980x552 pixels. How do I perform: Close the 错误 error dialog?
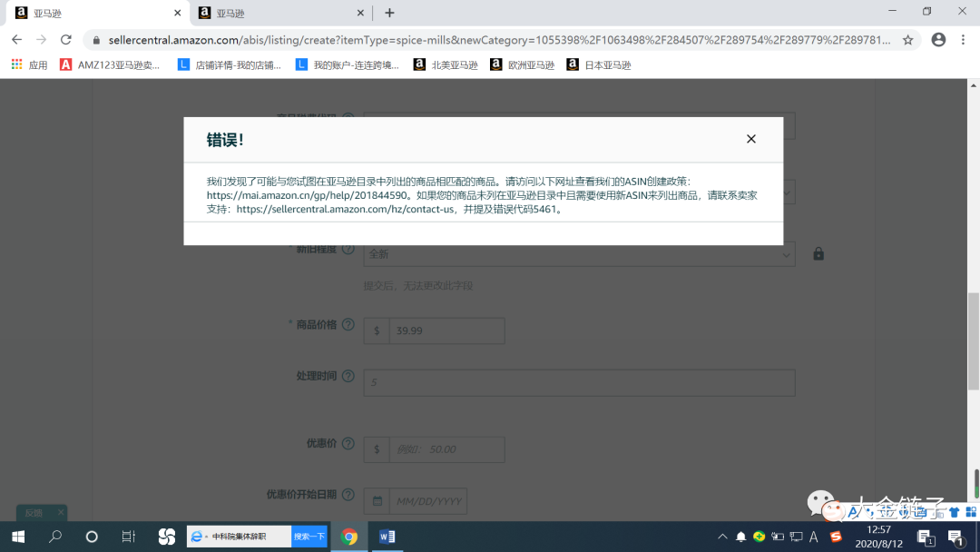[750, 138]
